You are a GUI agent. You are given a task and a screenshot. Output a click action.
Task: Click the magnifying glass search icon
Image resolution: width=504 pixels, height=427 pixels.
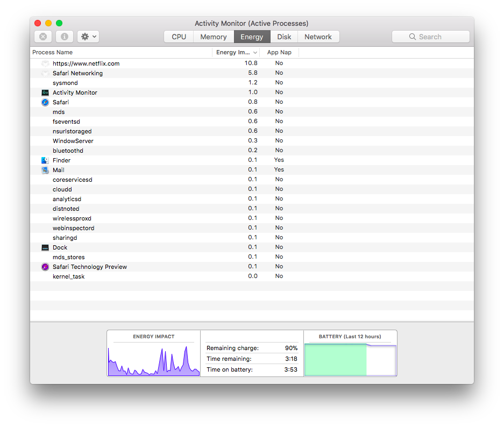pos(413,37)
